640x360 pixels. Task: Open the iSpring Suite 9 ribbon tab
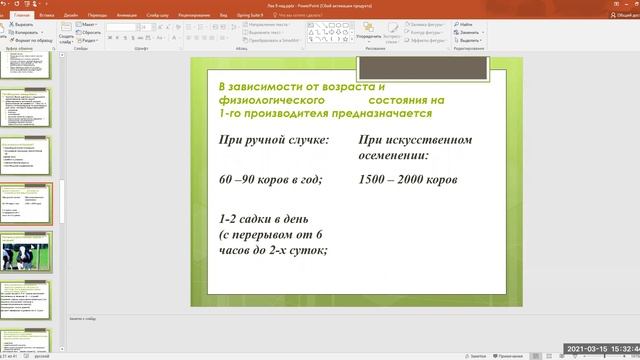pos(250,15)
